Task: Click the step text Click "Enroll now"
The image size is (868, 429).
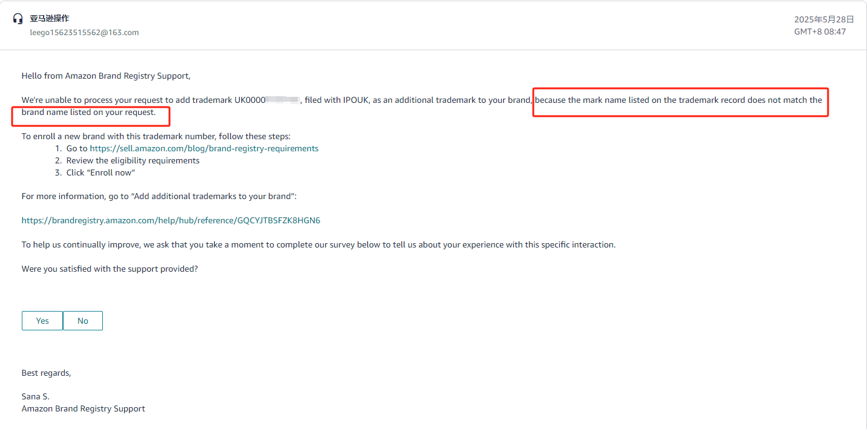Action: [100, 172]
